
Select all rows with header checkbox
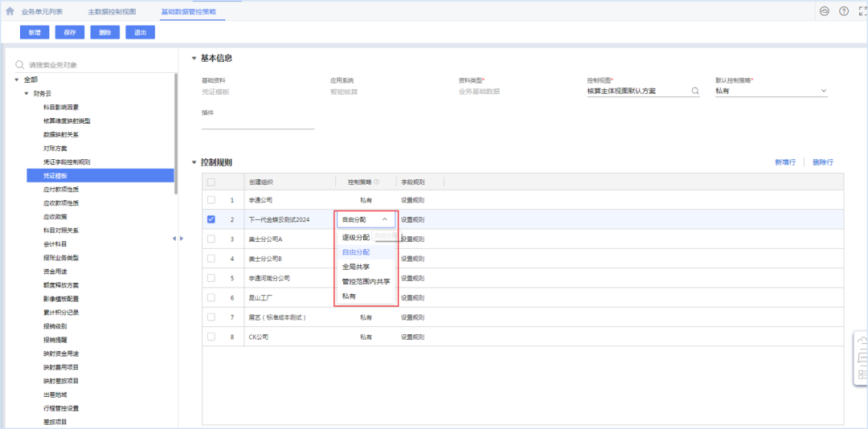pyautogui.click(x=211, y=182)
